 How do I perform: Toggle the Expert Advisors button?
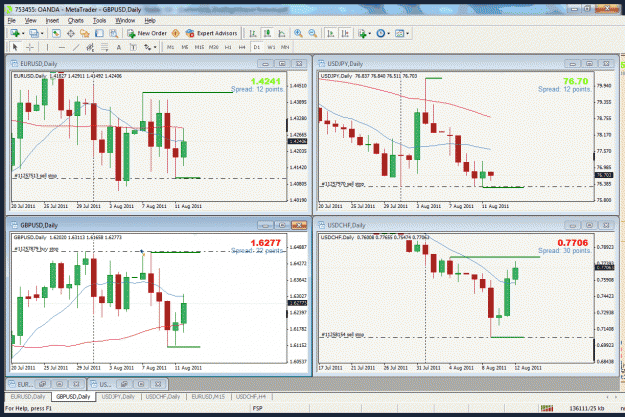click(212, 33)
